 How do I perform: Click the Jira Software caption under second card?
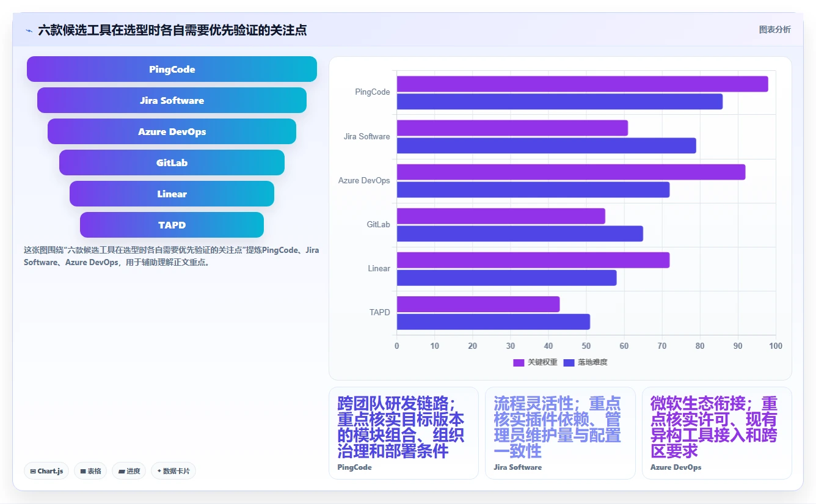[517, 467]
